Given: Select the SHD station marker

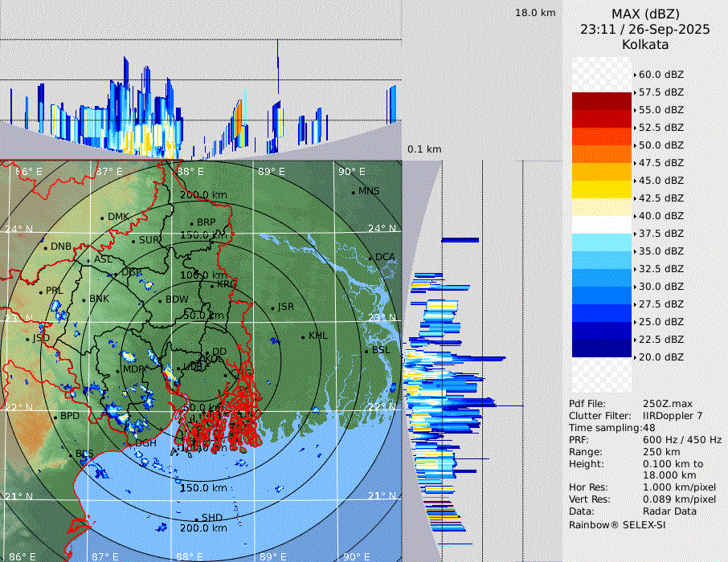Looking at the screenshot, I should click(x=196, y=518).
